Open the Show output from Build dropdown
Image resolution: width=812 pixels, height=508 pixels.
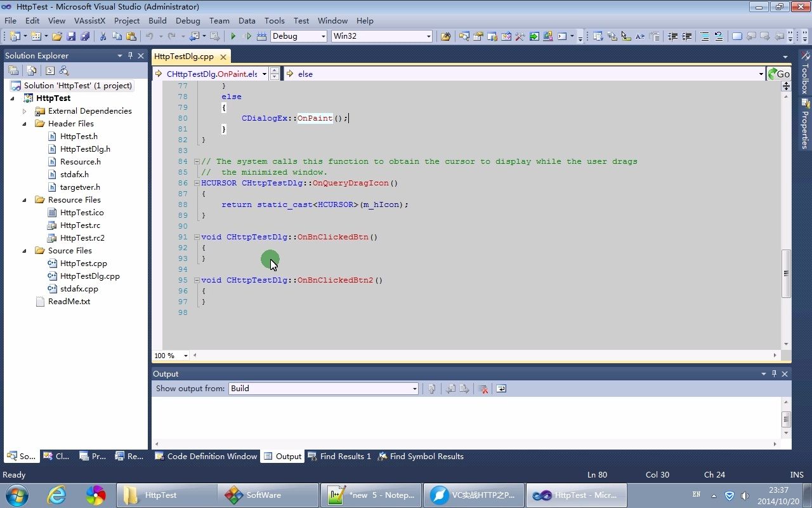(414, 389)
